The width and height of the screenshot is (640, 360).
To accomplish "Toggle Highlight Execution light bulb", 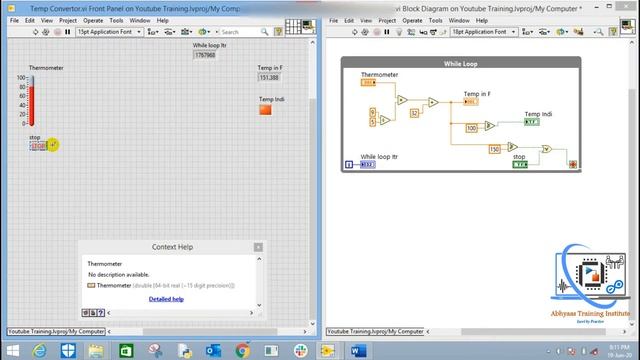I will (399, 32).
